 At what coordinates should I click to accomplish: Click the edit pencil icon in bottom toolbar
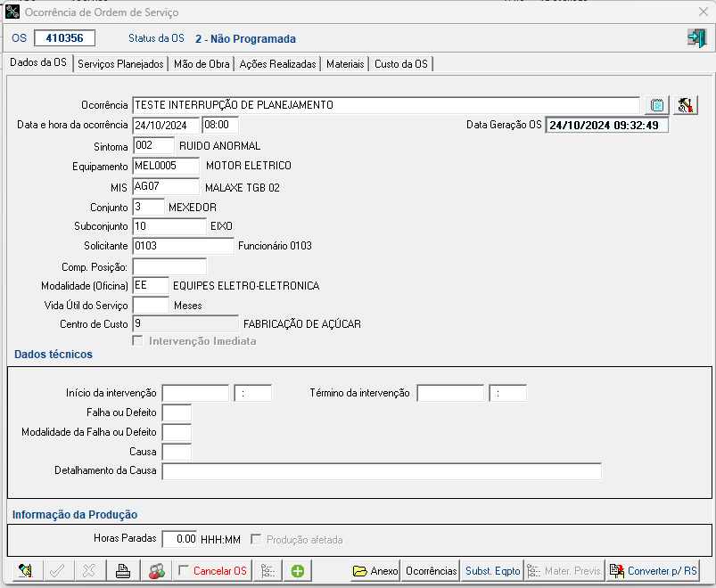pyautogui.click(x=26, y=571)
